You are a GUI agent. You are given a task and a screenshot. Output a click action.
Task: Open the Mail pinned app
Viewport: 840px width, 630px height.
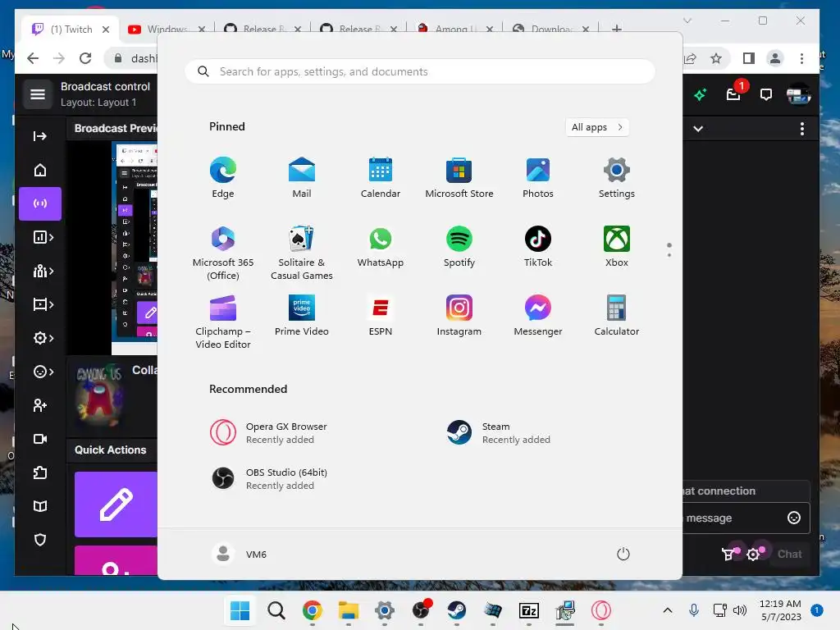(x=302, y=178)
